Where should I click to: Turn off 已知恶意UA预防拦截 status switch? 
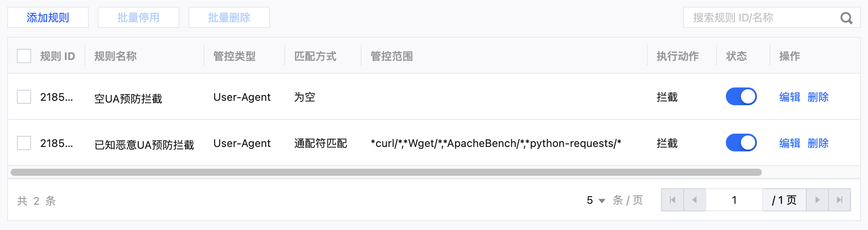[741, 143]
